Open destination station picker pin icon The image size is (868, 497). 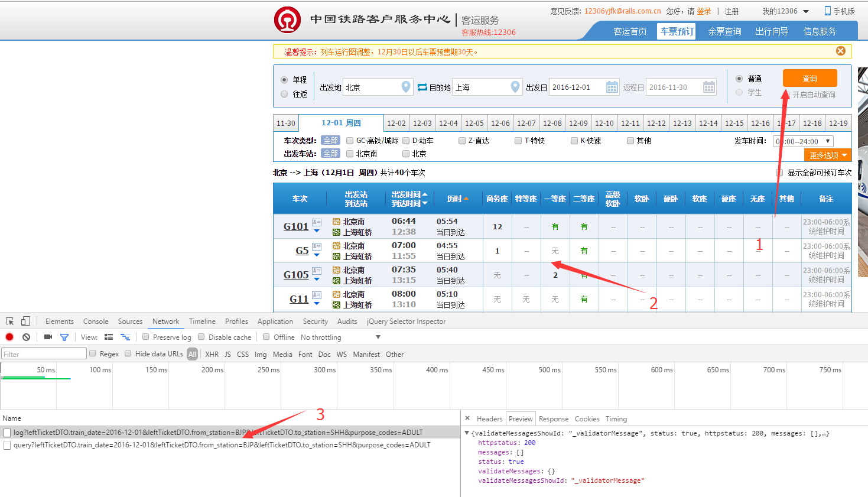point(515,87)
